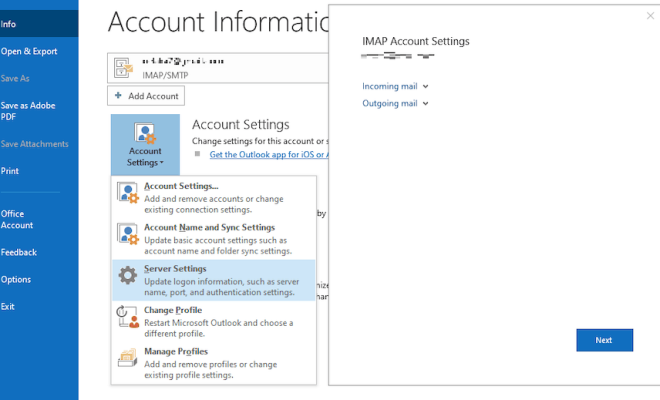The height and width of the screenshot is (400, 660).
Task: Choose Manage Profiles from the menu
Action: [214, 363]
